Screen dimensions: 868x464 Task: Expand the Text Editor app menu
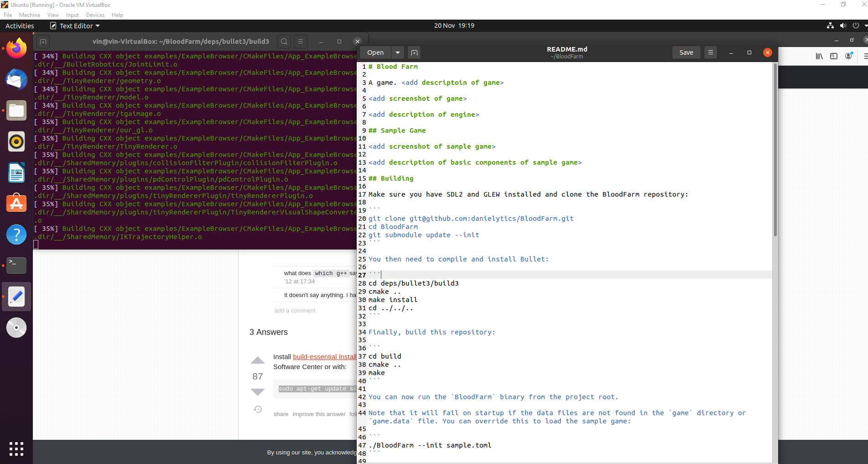(75, 26)
